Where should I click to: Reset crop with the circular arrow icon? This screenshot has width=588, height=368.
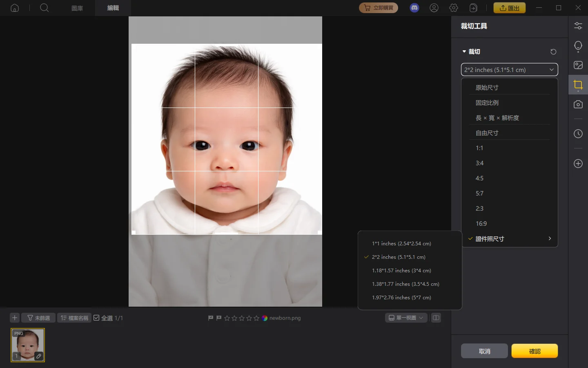pyautogui.click(x=553, y=52)
